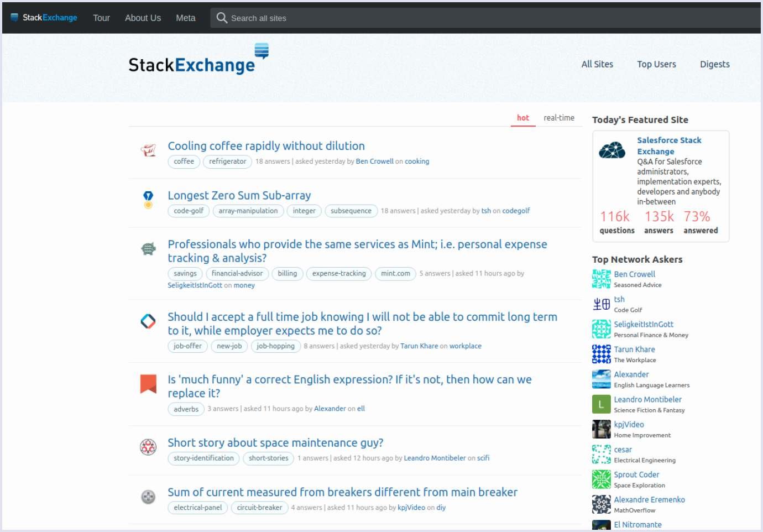Viewport: 763px width, 532px height.
Task: Open kpjVideo link under breakers question
Action: pyautogui.click(x=411, y=508)
